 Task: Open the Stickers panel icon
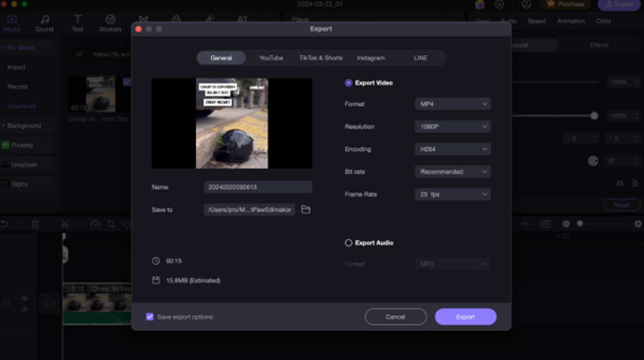pyautogui.click(x=110, y=23)
